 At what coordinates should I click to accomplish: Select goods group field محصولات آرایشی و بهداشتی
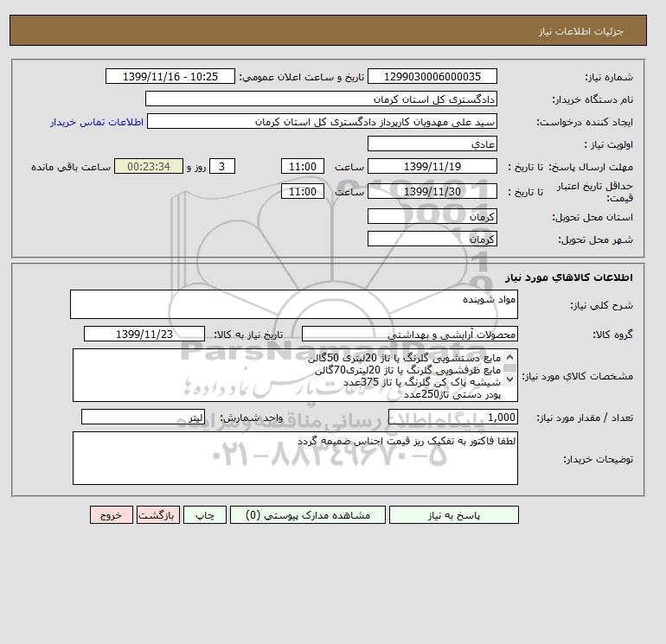[409, 334]
